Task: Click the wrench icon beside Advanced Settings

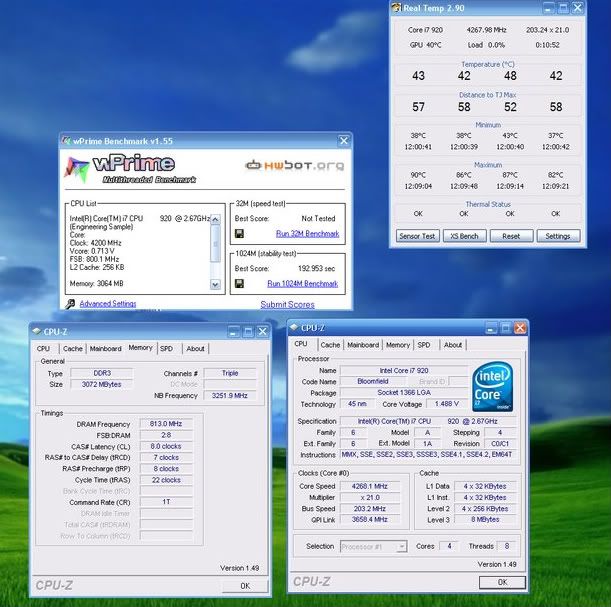Action: pos(70,304)
